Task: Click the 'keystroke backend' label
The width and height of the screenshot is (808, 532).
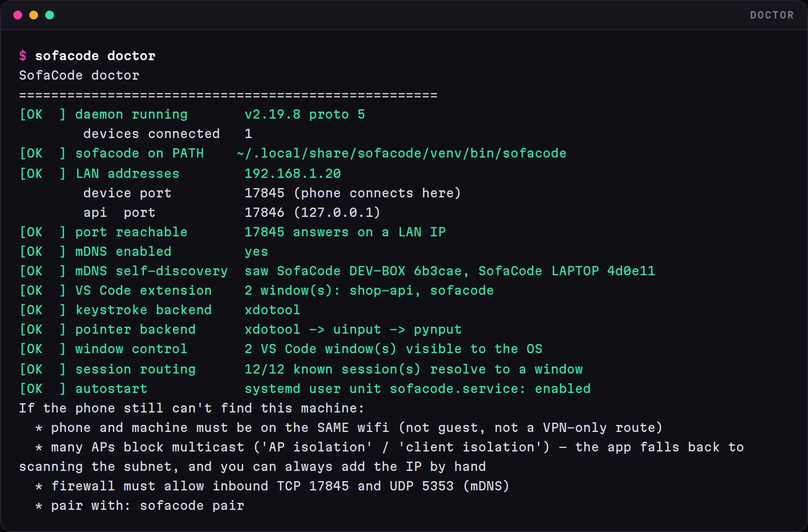Action: pos(144,310)
